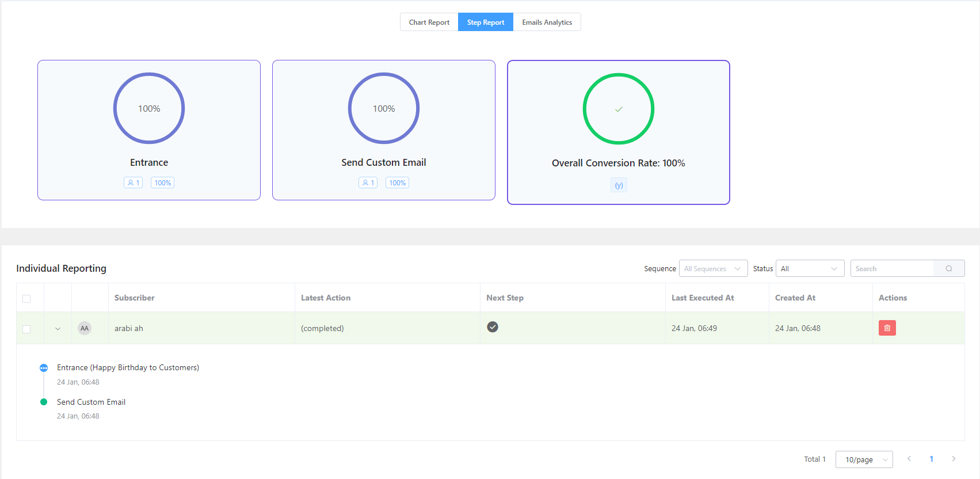The width and height of the screenshot is (980, 479).
Task: Click the Entrance 100% rate badge
Action: click(163, 183)
